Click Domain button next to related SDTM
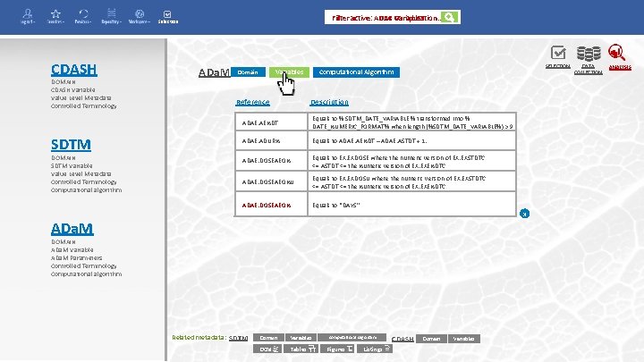This screenshot has height=362, width=644. pos(268,338)
